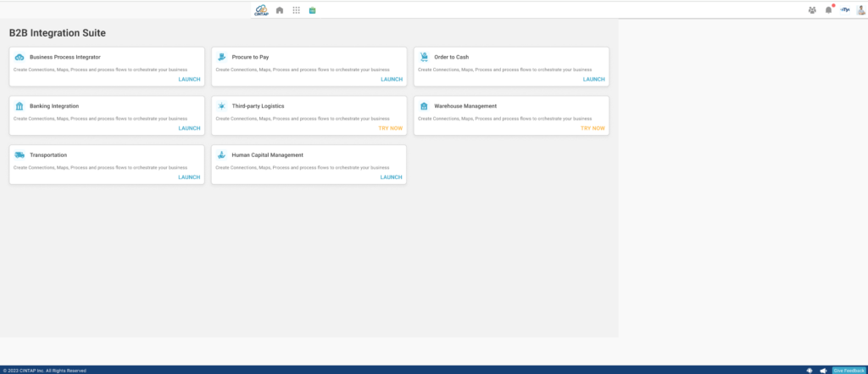Click the description text in Transportation card
The width and height of the screenshot is (868, 374).
click(100, 167)
